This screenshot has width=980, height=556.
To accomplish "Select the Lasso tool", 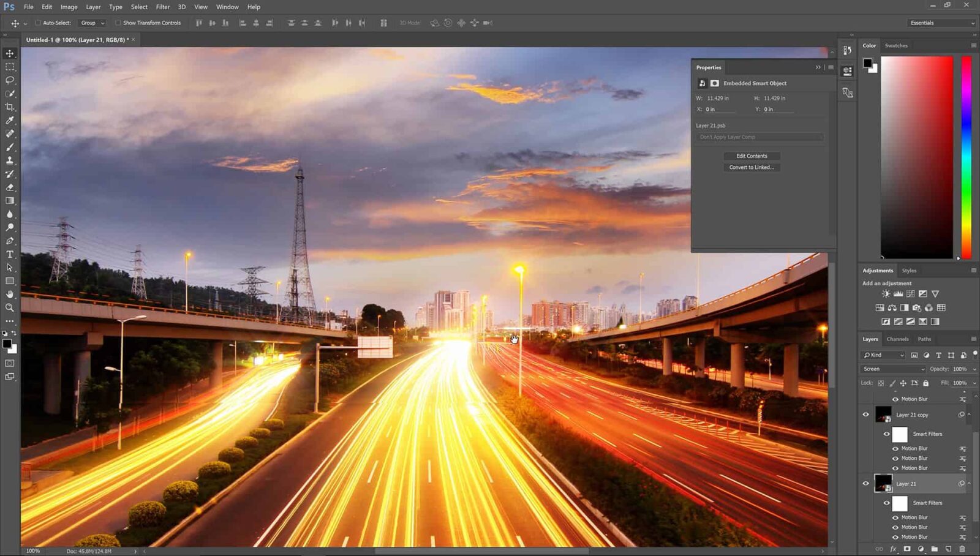I will (x=10, y=81).
